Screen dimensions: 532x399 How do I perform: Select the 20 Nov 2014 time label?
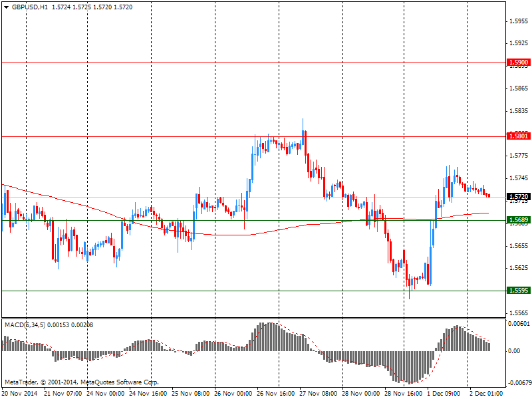21,393
